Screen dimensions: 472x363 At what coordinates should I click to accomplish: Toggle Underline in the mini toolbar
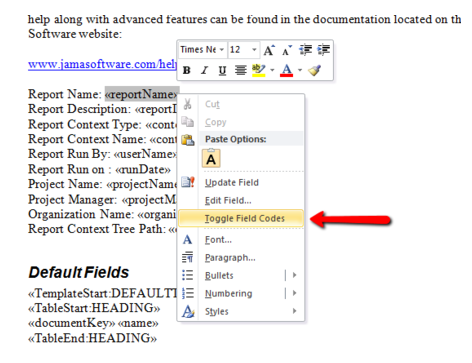222,70
